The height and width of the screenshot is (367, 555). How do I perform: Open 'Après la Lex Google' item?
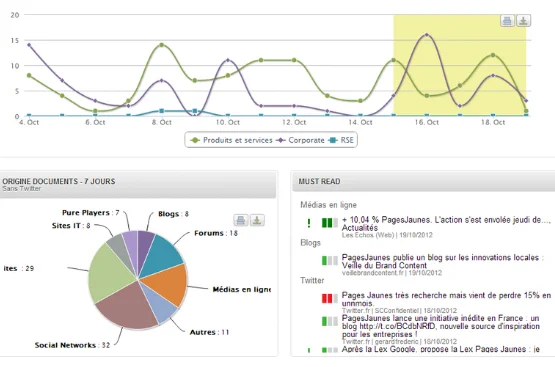pos(441,349)
